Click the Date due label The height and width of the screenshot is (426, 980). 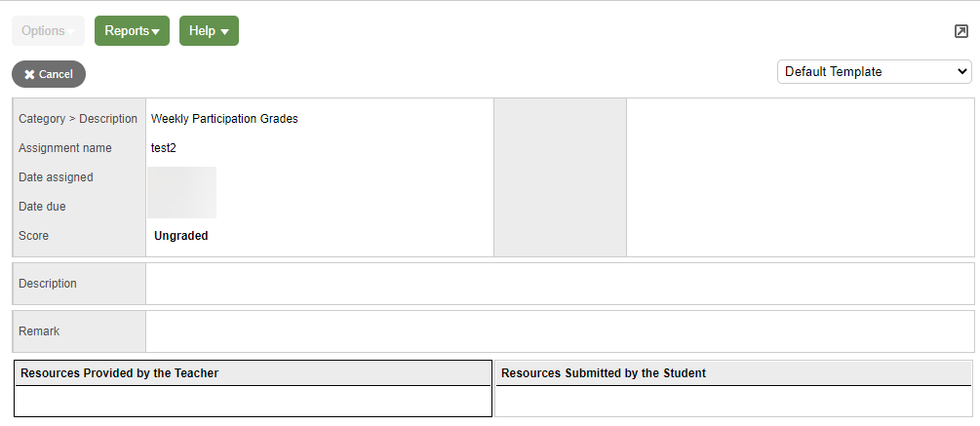(x=42, y=207)
